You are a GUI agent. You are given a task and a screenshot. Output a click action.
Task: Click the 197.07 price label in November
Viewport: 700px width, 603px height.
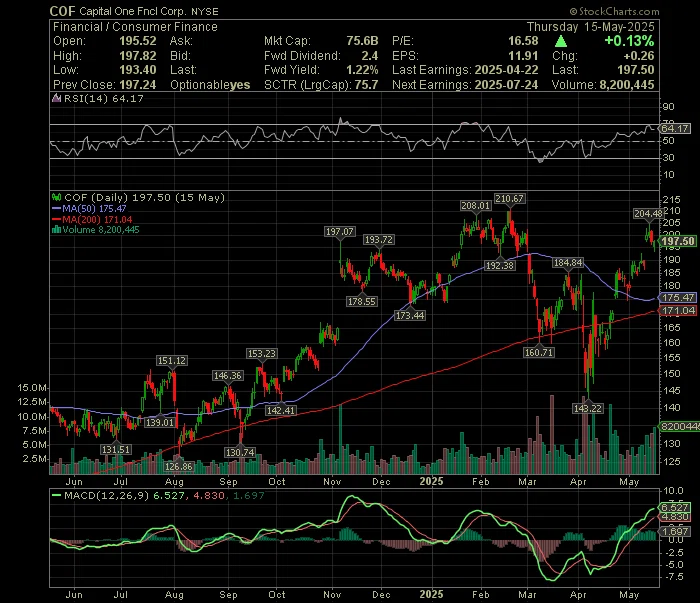340,231
